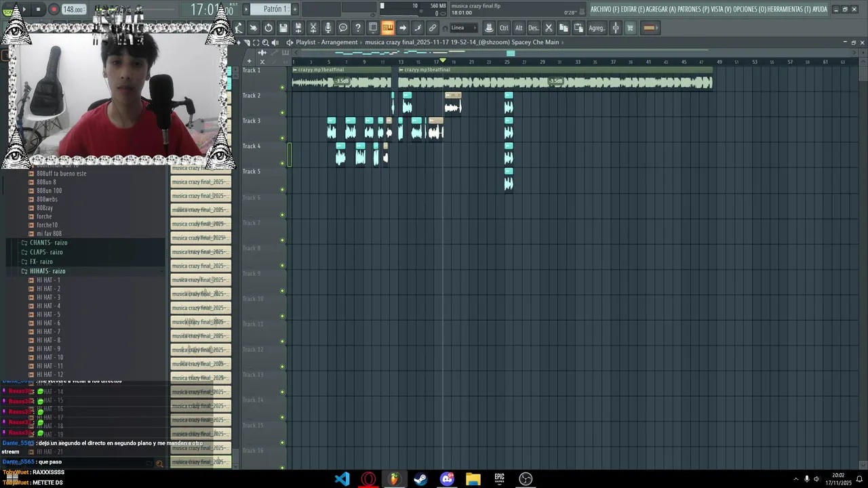Click the chain link icon in toolbar

point(433,28)
